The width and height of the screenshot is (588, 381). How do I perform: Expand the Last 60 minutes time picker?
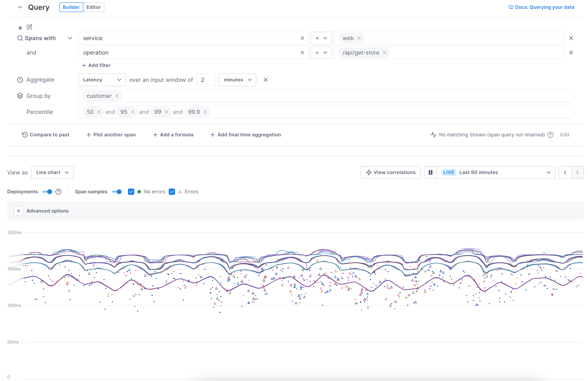click(548, 172)
